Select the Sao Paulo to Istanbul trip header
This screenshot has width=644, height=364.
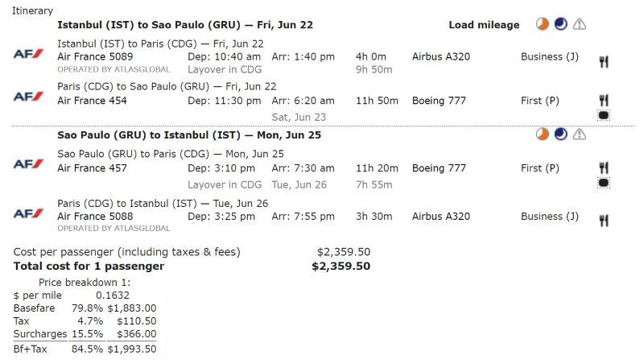click(189, 134)
